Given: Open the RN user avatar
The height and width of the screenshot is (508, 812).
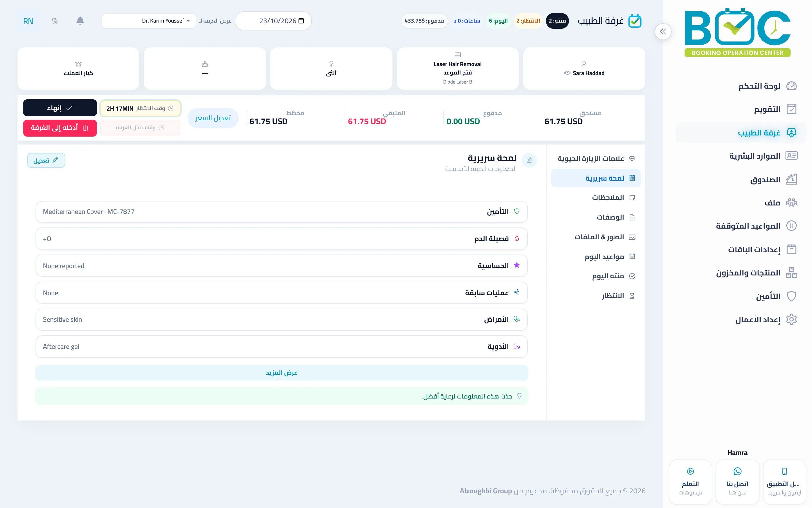Looking at the screenshot, I should [28, 21].
